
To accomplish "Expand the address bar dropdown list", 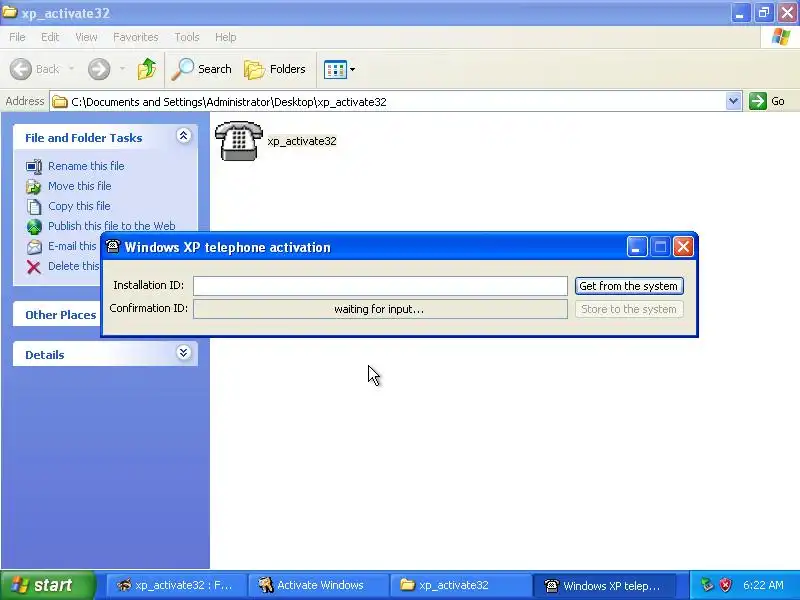I will point(733,101).
